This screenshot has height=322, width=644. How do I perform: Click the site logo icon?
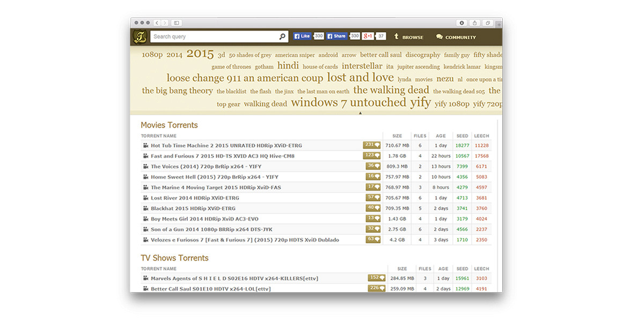[x=140, y=37]
